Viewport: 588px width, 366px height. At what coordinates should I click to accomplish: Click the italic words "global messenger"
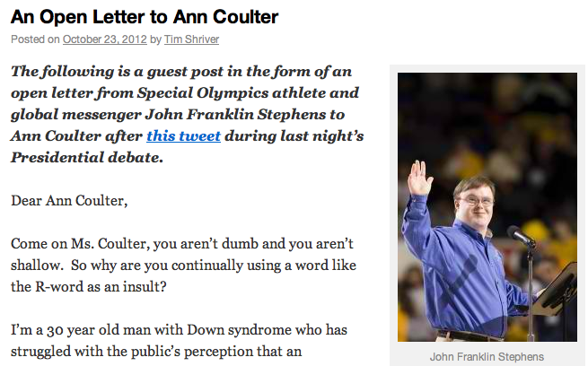click(76, 115)
